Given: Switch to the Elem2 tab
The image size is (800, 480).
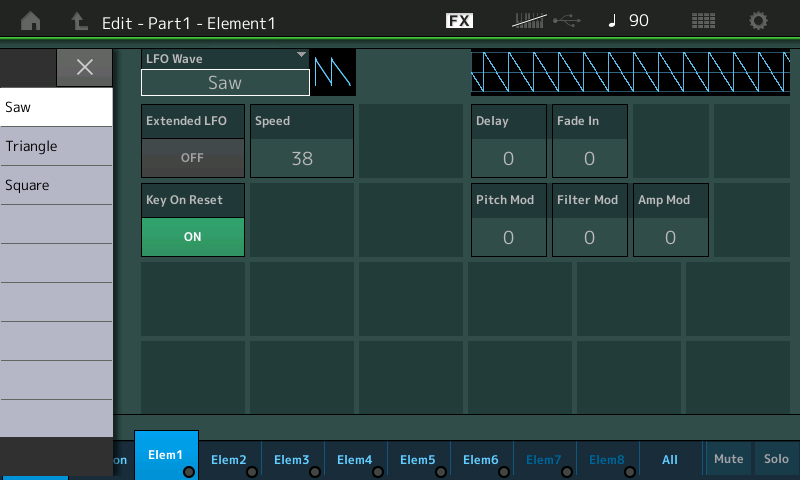Looking at the screenshot, I should point(229,459).
